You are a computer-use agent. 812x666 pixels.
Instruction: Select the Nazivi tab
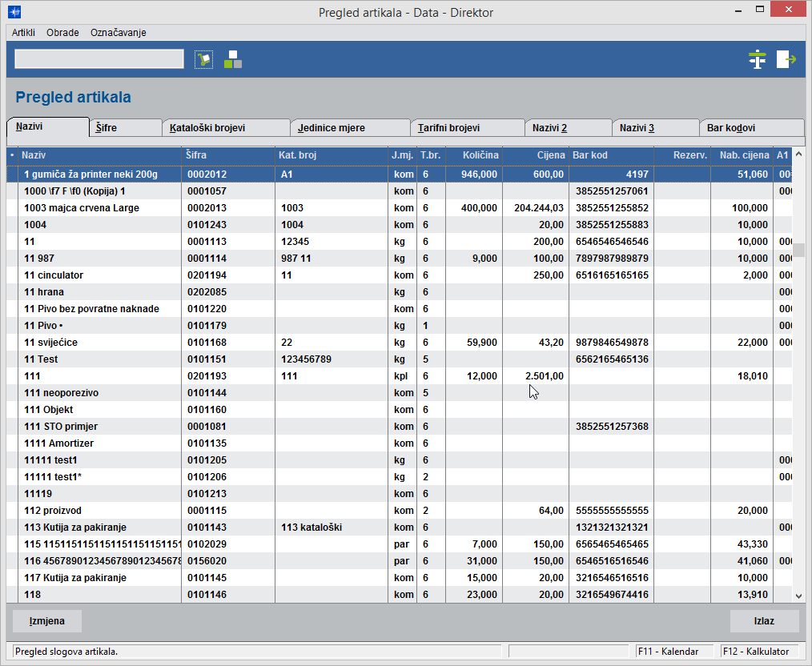(x=48, y=126)
